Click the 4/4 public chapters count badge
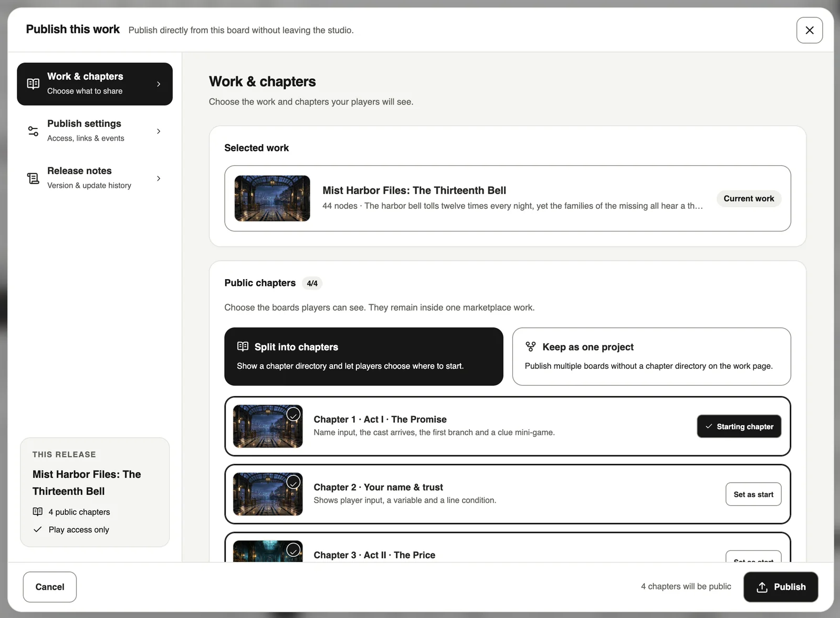 pyautogui.click(x=312, y=283)
